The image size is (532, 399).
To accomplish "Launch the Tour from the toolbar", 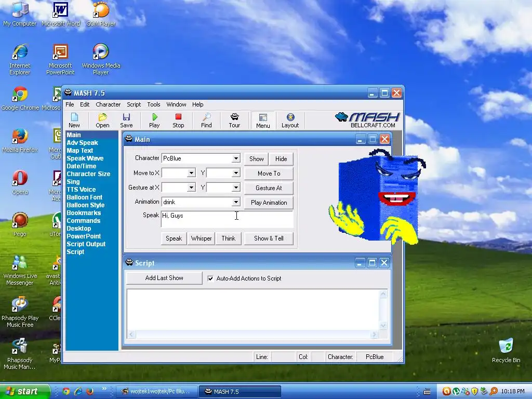I will pyautogui.click(x=234, y=121).
